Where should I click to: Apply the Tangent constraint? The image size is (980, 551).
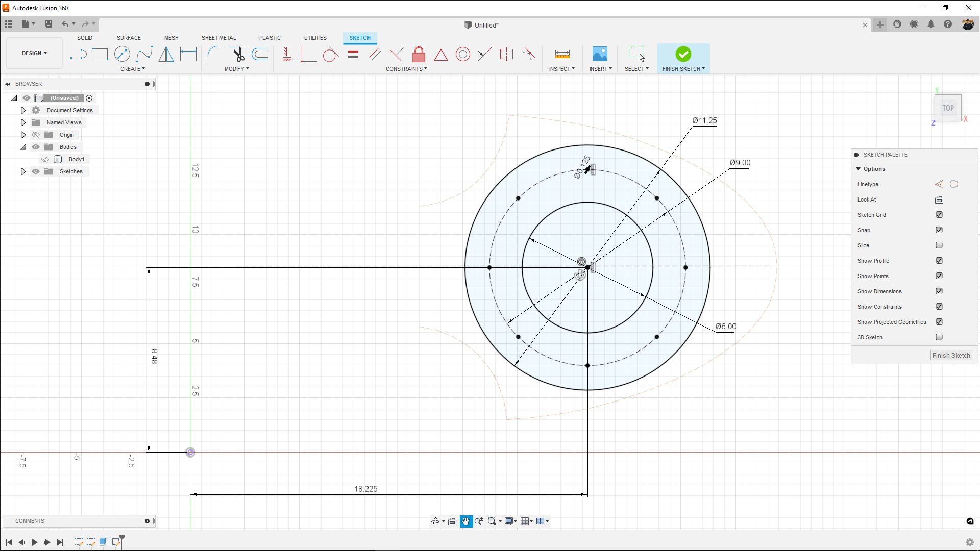(330, 54)
